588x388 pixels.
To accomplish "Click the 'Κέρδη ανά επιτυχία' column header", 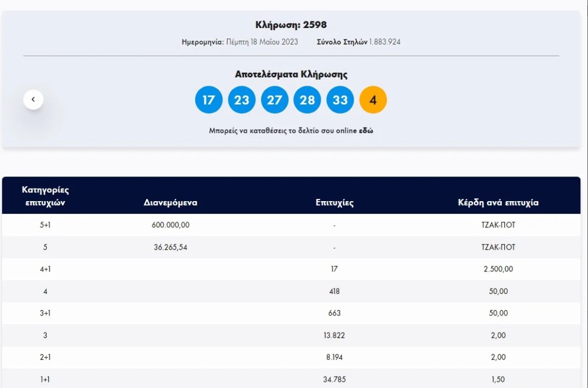I will click(x=498, y=203).
